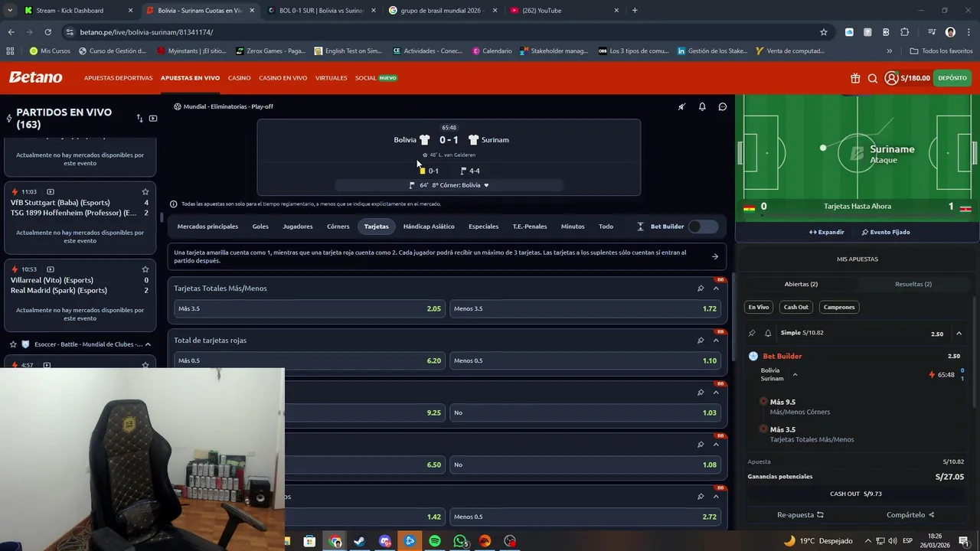Switch to the Resueltas (2) tab
980x551 pixels.
913,284
